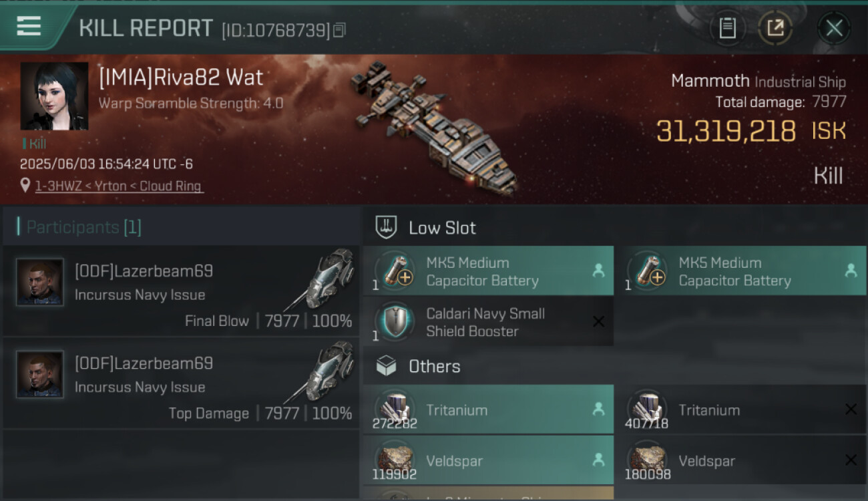Select the destroyed Veldspar stack of 180098

point(740,460)
